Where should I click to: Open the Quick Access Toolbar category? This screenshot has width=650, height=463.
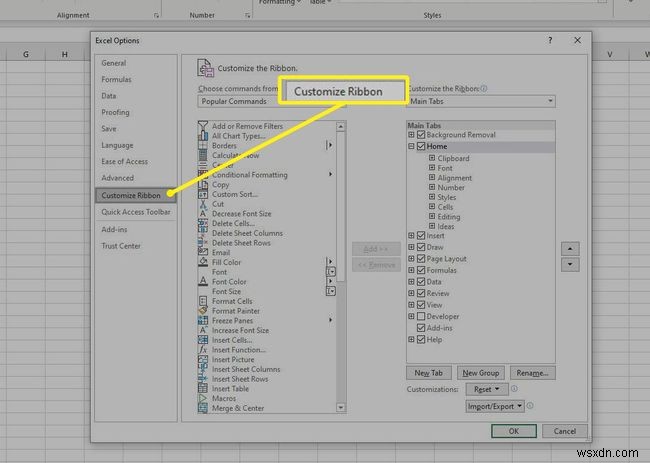136,212
